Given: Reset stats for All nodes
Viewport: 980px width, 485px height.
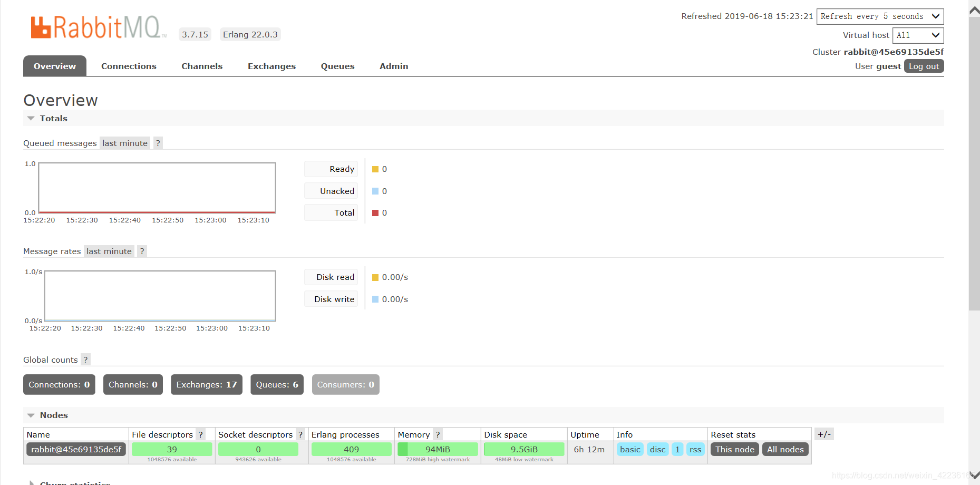Looking at the screenshot, I should click(785, 449).
